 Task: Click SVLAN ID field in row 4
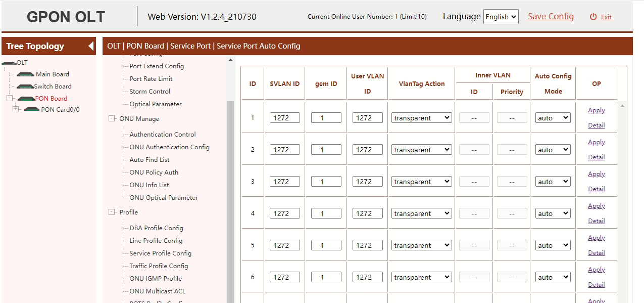pos(285,213)
